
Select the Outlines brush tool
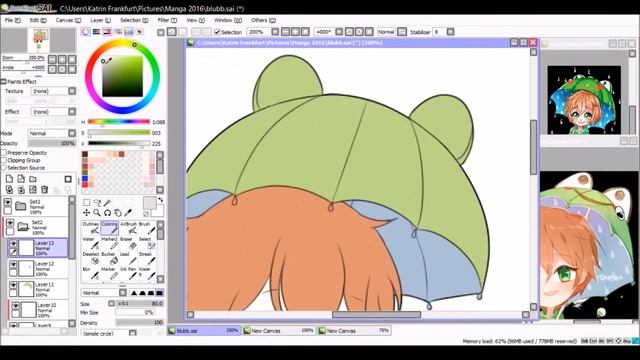pos(91,229)
